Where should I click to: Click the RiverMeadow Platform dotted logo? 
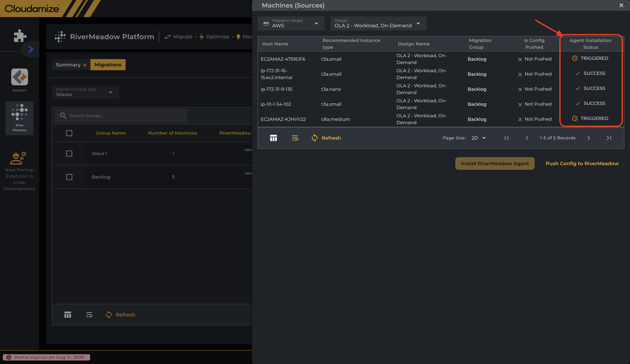(x=60, y=37)
